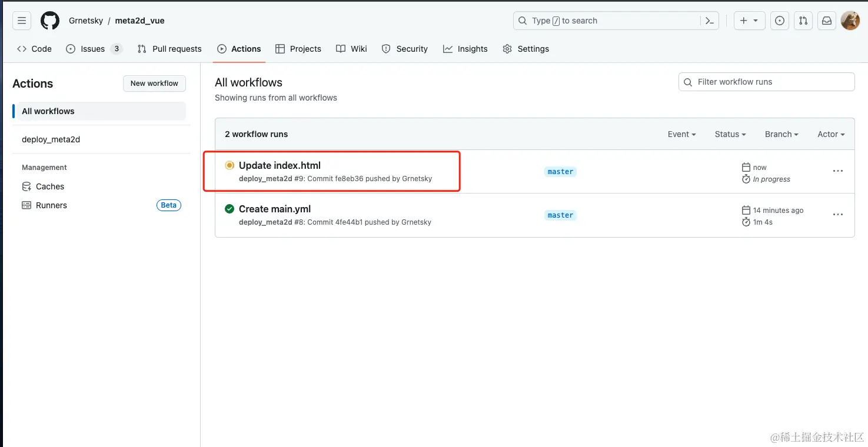Expand the plus create-new dropdown
Viewport: 868px width, 447px height.
pos(749,21)
